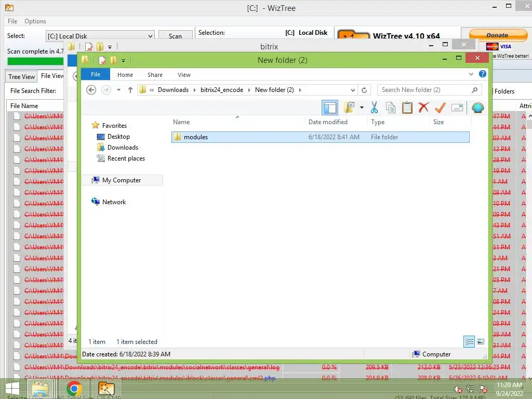Select Favorites in navigation pane
Screen dimensions: 532x399
point(114,126)
